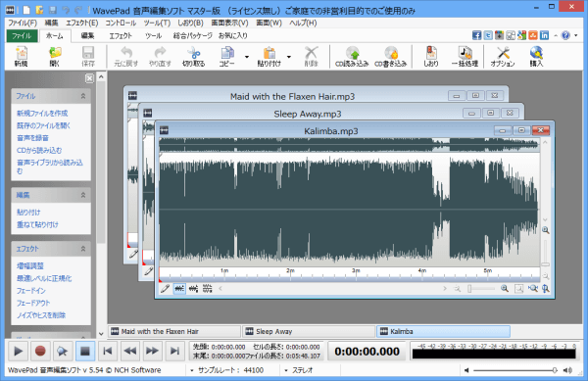Open CD書き込み (CD burn) tool
The height and width of the screenshot is (381, 588).
(x=391, y=57)
